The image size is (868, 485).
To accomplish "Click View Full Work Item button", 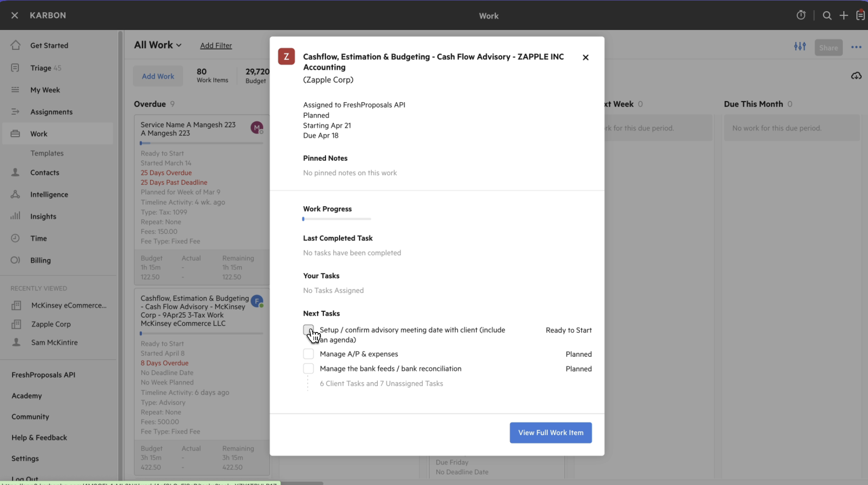I will tap(551, 432).
